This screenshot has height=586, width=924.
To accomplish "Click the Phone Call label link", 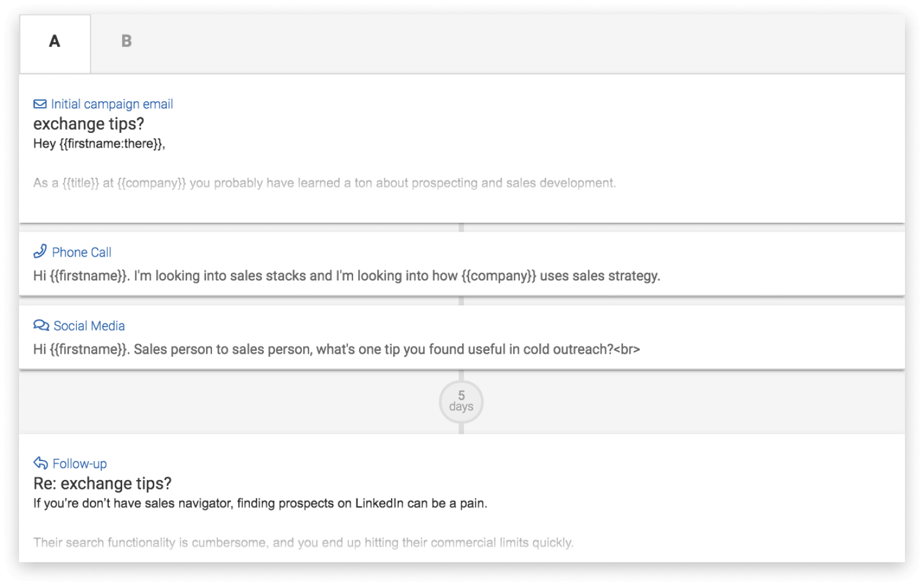I will point(82,252).
